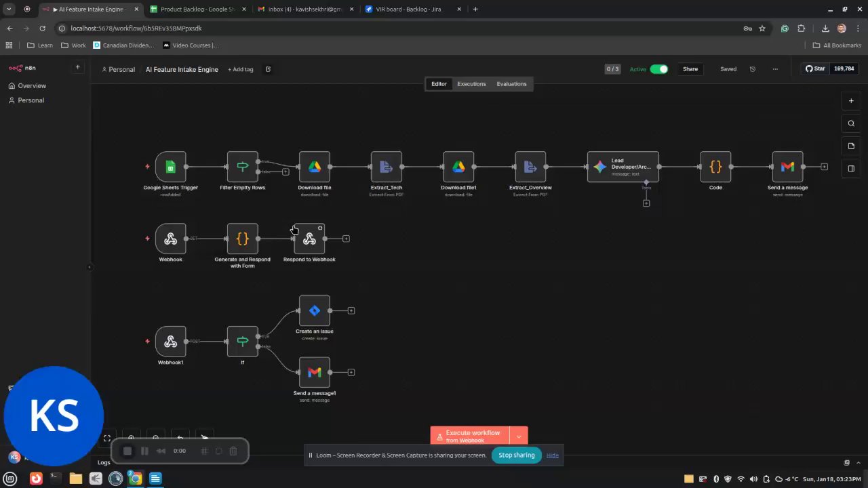Collapse the n8n left sidebar handle
Viewport: 868px width, 488px height.
click(x=89, y=267)
